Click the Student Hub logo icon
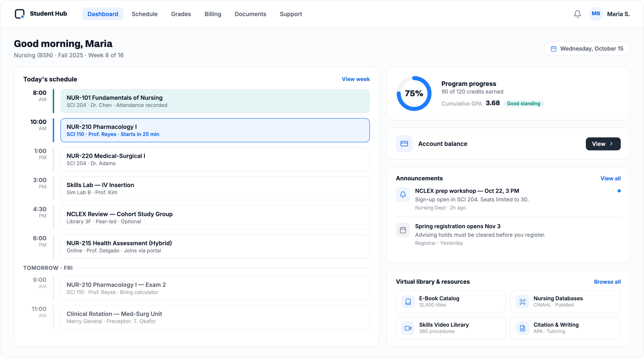This screenshot has height=358, width=644. click(20, 14)
